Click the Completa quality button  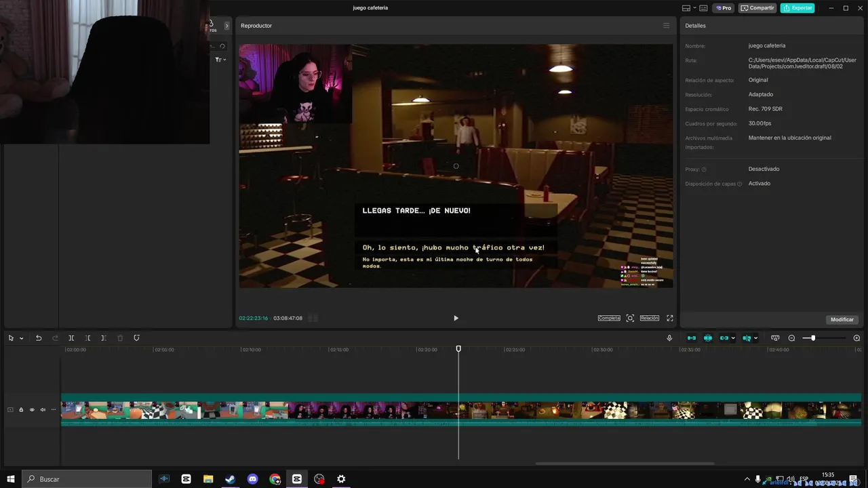(609, 318)
